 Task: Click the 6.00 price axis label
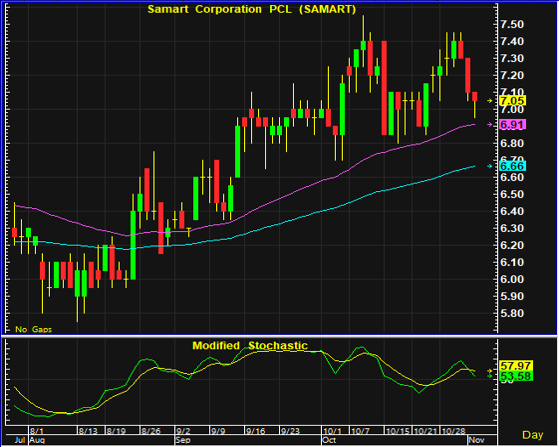click(512, 279)
